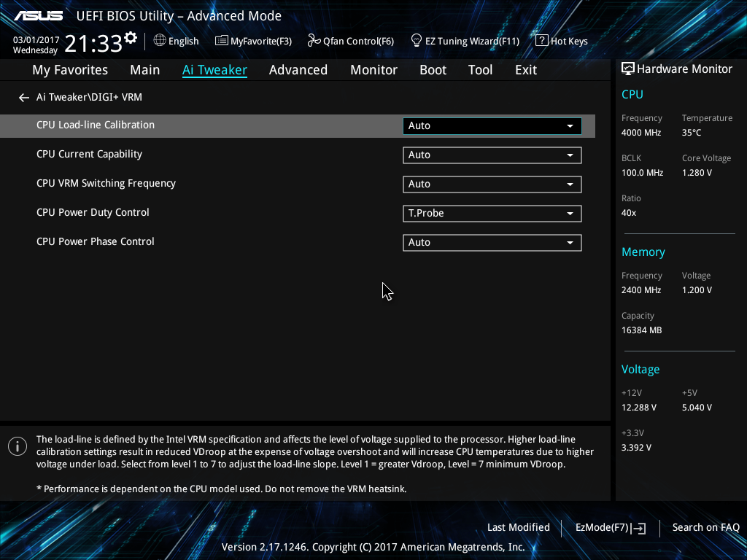Click the CPU temperature value 35°C
Screen dimensions: 747x560
[x=692, y=133]
